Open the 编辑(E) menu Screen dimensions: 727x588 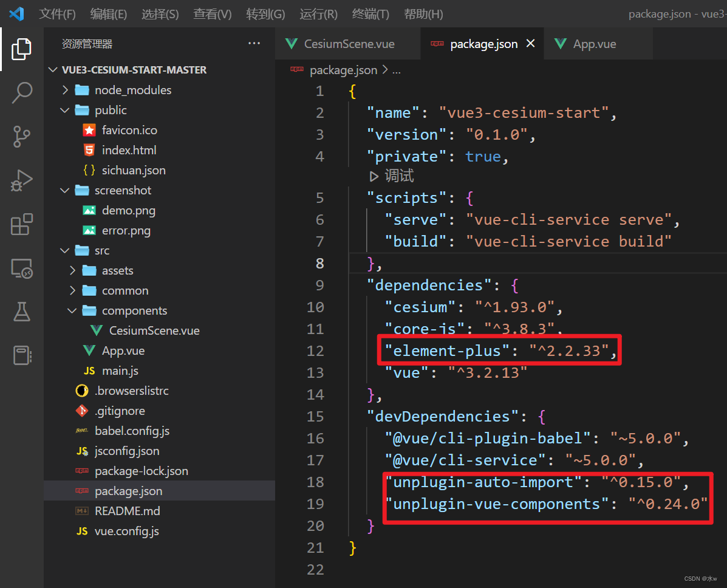pos(109,14)
